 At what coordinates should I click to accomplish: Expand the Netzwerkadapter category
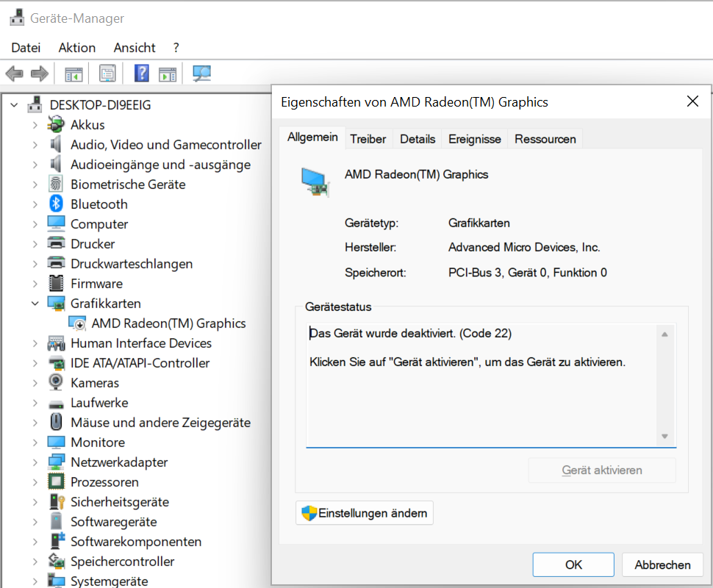(35, 462)
